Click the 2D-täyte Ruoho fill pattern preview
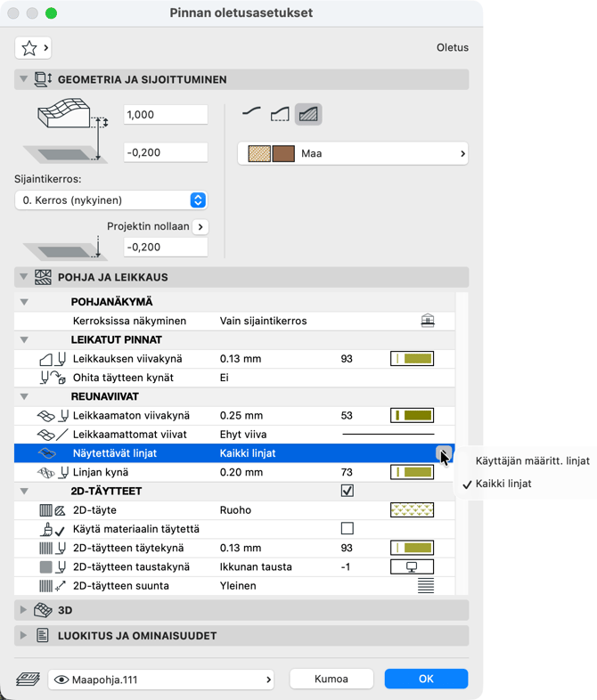 (x=412, y=510)
